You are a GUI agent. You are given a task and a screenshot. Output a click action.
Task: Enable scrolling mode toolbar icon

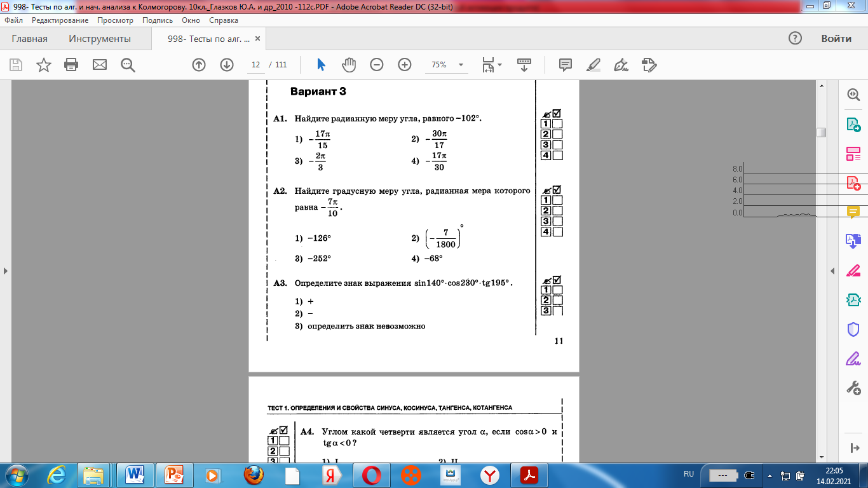tap(524, 65)
